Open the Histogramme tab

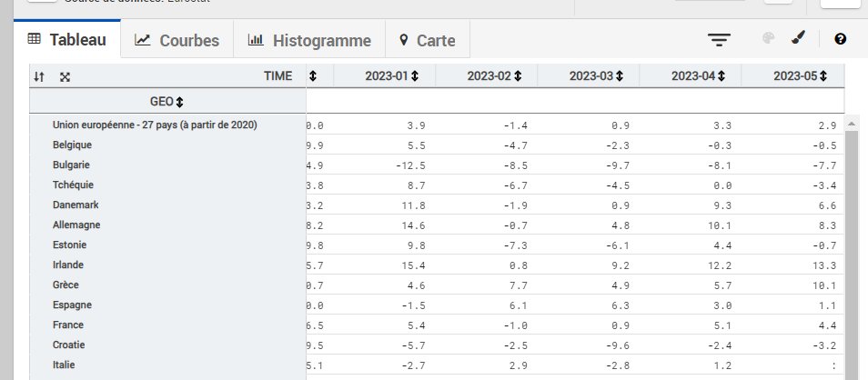pos(309,41)
